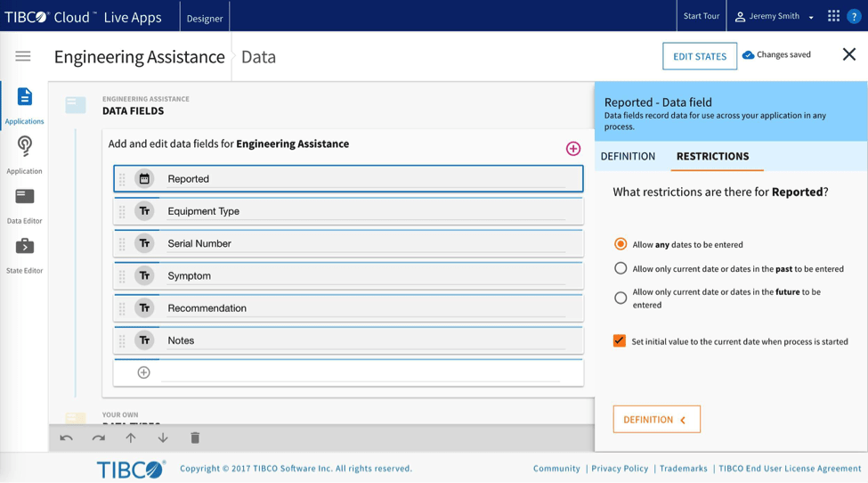Click the calendar type icon on Reported
This screenshot has height=483, width=868.
click(x=144, y=178)
